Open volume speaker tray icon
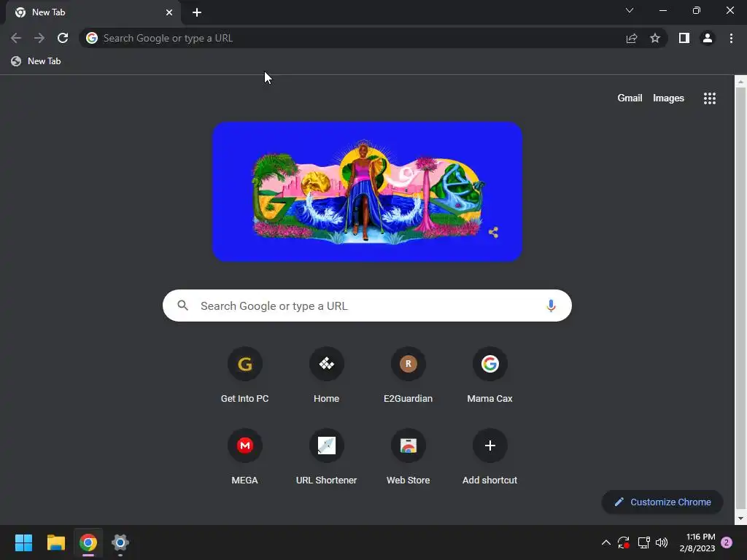747x560 pixels. pos(662,542)
